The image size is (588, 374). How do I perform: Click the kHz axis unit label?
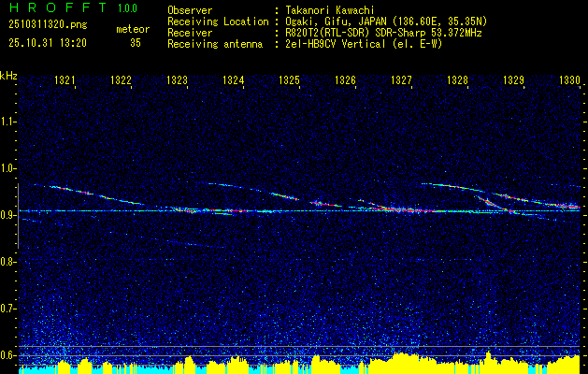point(8,76)
